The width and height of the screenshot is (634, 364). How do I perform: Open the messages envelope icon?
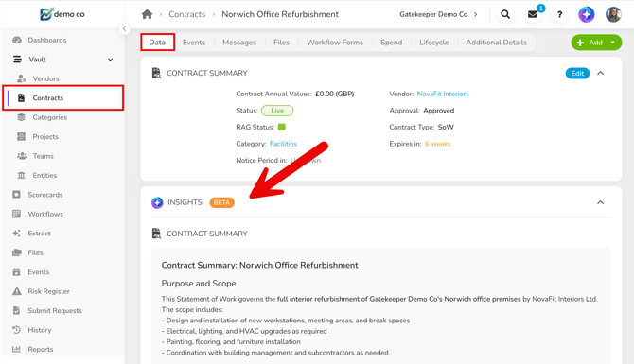click(x=533, y=14)
